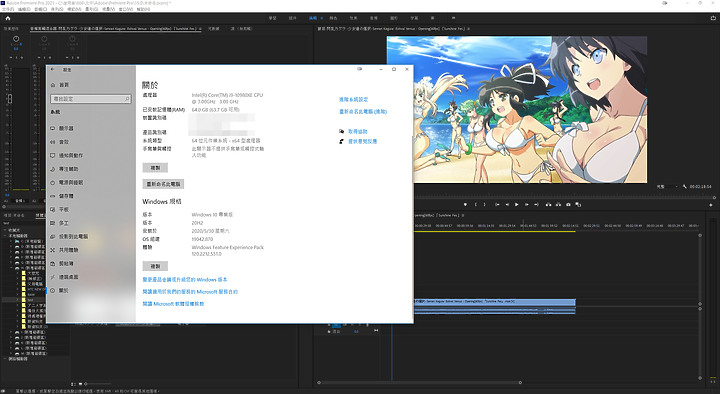Jump to Out point in Program monitor
Screen dimensions: 720x394
[536, 204]
